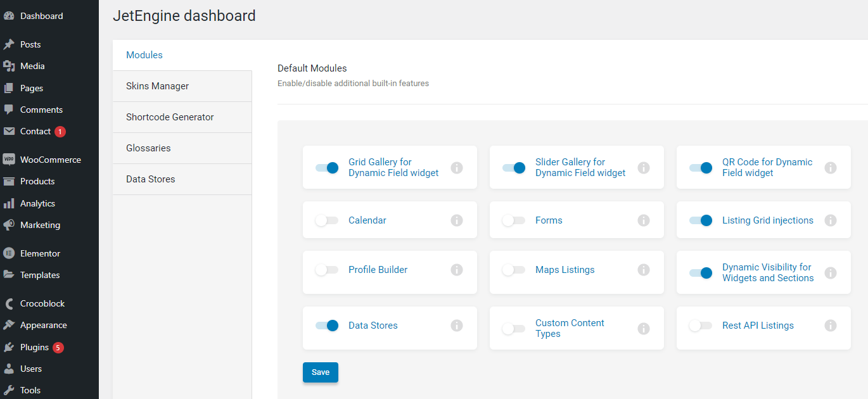Viewport: 868px width, 399px height.
Task: Enable the Calendar module toggle
Action: click(327, 220)
